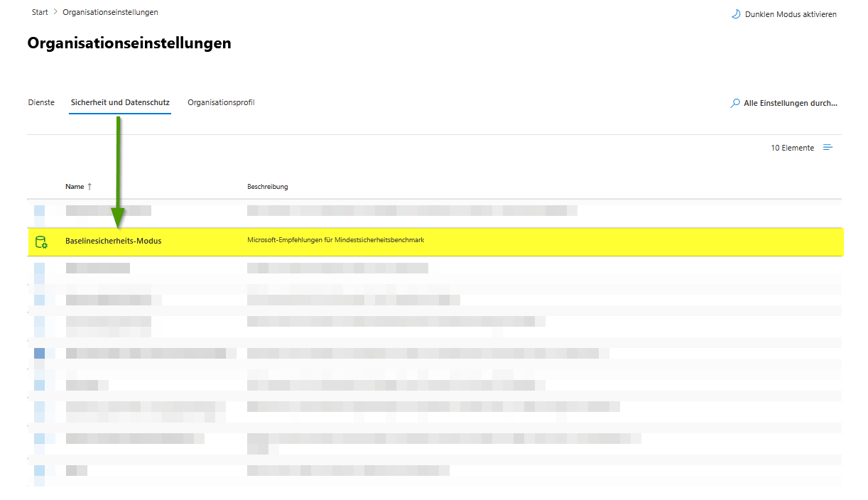Click the Organisationseinstellungen breadcrumb item

coord(110,12)
